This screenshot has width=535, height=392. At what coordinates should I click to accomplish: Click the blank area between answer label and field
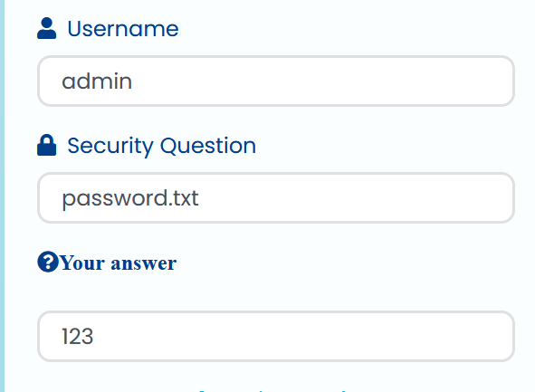[x=276, y=292]
